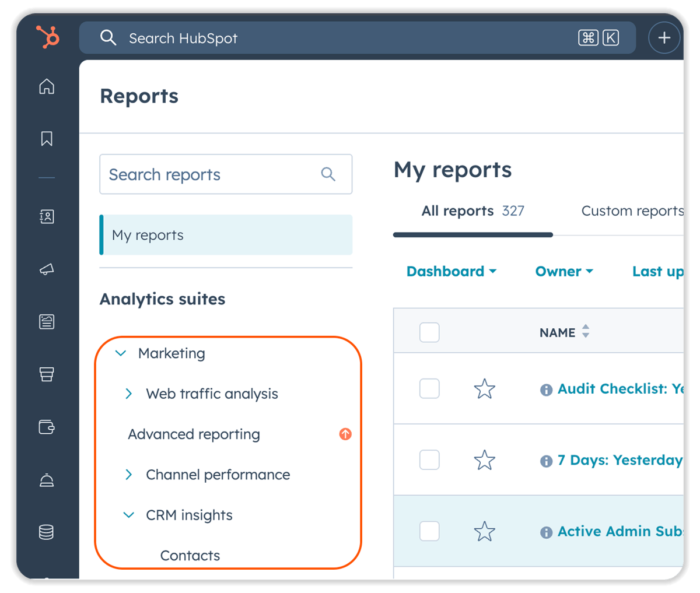Click the Marketing suite label
The width and height of the screenshot is (700, 593).
[x=171, y=353]
